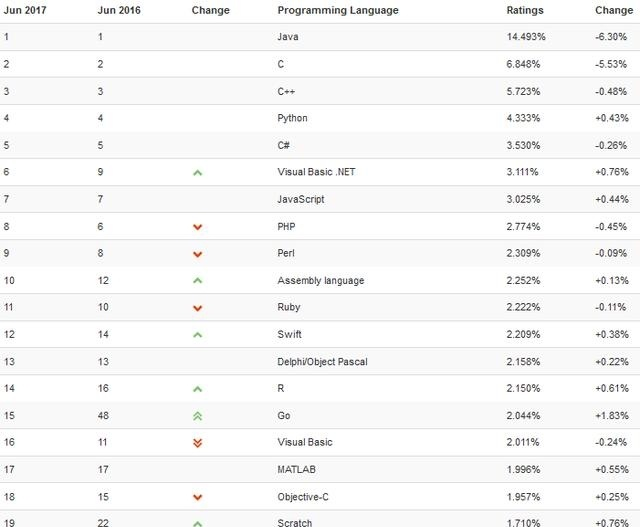640x527 pixels.
Task: Select the Java language name
Action: (x=288, y=37)
